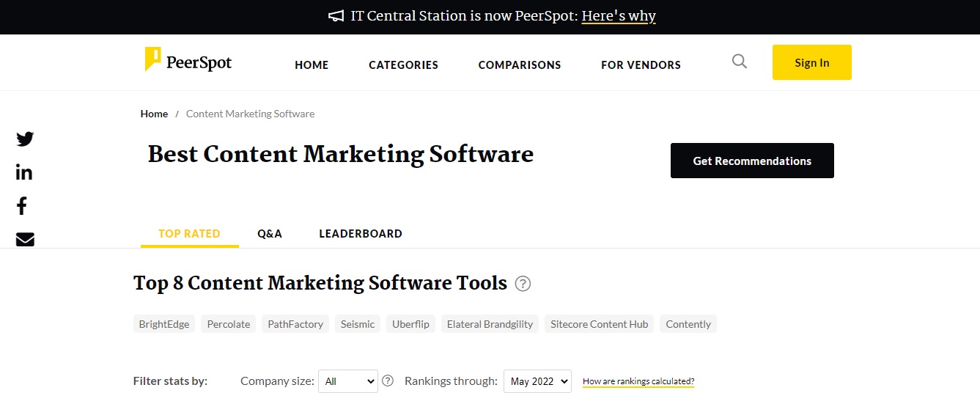Open COMPARISONS navigation menu item
The width and height of the screenshot is (980, 404).
(520, 65)
